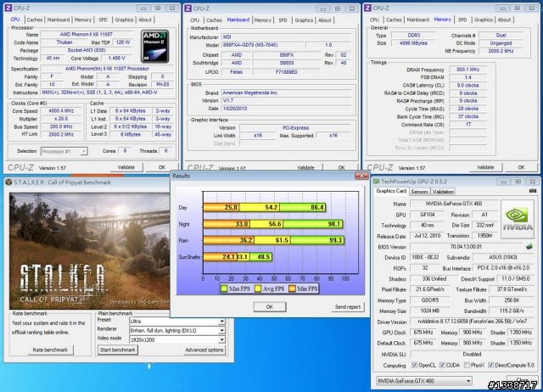Click OK in the first CPU-Z window
This screenshot has height=392, width=543.
tap(162, 167)
